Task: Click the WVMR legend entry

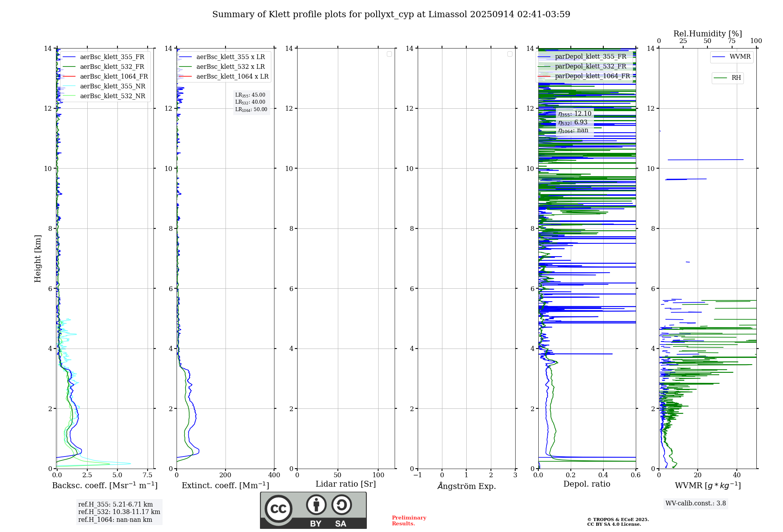Action: (732, 57)
